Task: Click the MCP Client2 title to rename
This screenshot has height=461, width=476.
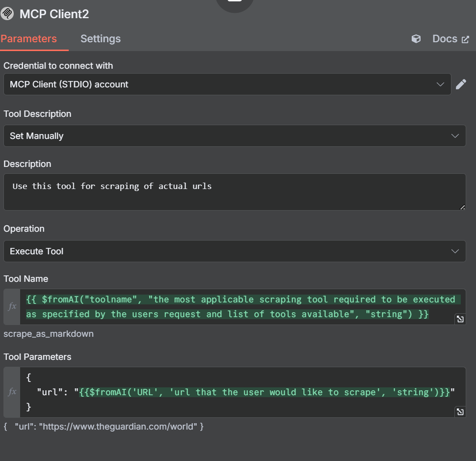Action: 54,14
